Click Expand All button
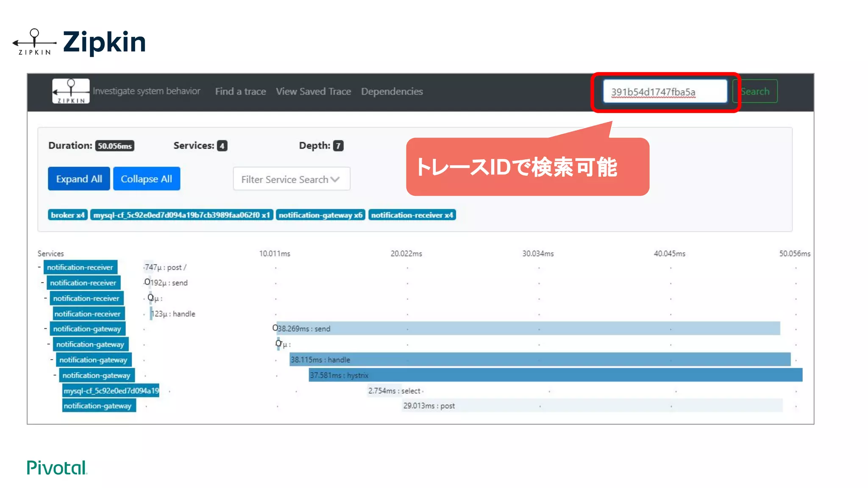868x488 pixels. coord(79,179)
